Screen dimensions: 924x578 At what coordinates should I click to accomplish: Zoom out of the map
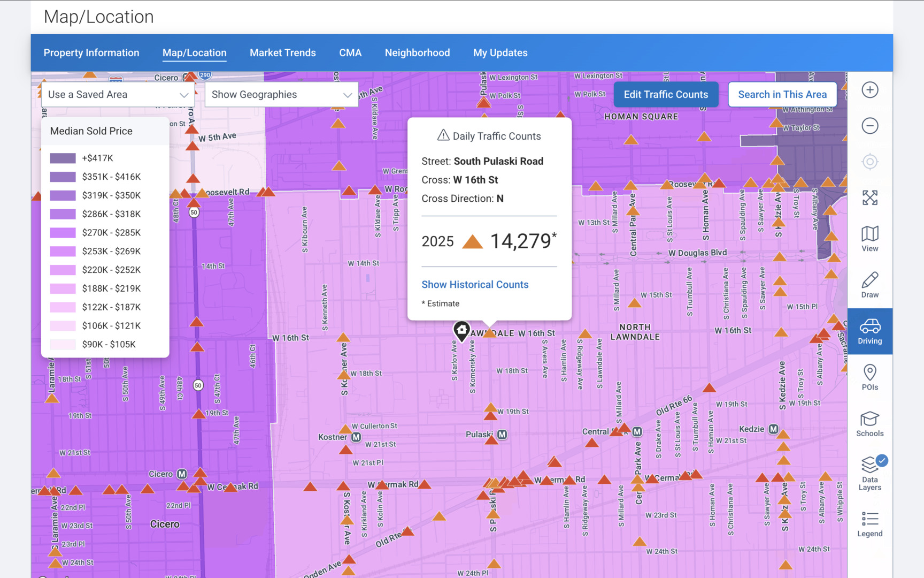point(869,126)
